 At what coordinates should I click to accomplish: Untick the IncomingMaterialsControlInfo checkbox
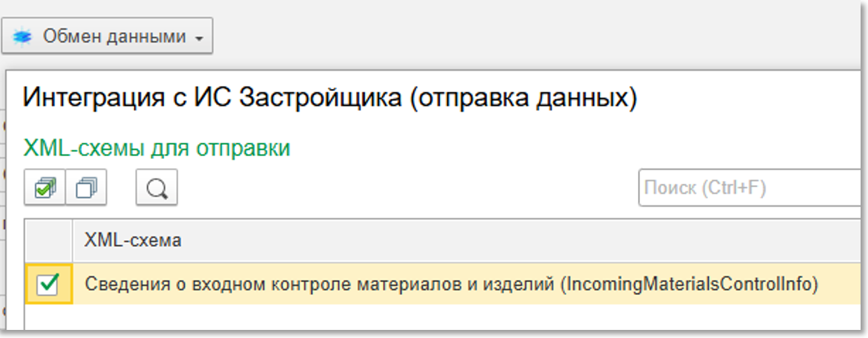49,285
